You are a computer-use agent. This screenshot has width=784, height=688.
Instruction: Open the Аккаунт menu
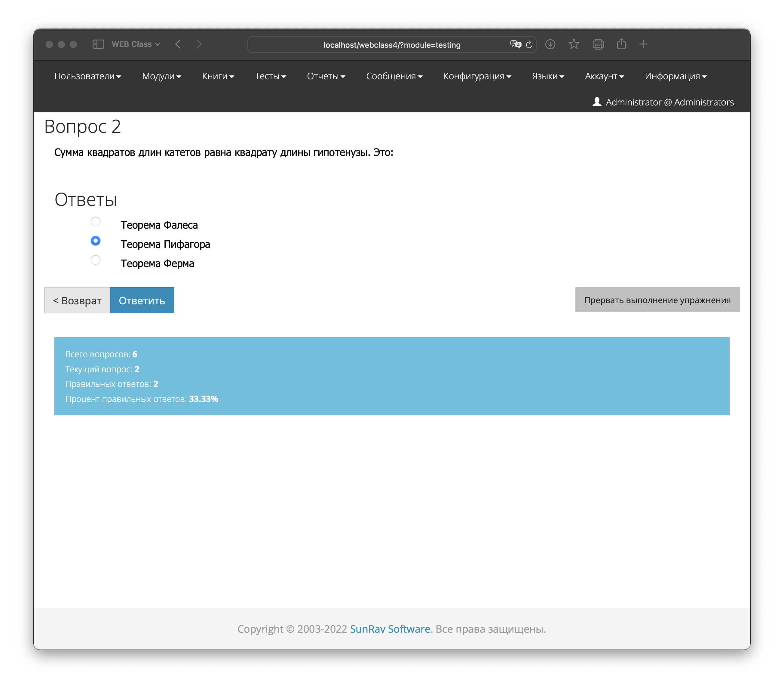click(x=605, y=76)
